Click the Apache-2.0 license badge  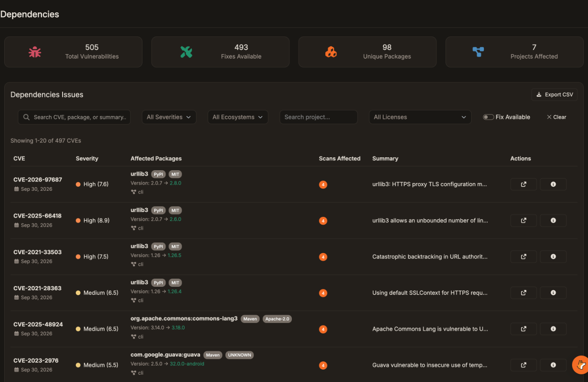pyautogui.click(x=277, y=319)
